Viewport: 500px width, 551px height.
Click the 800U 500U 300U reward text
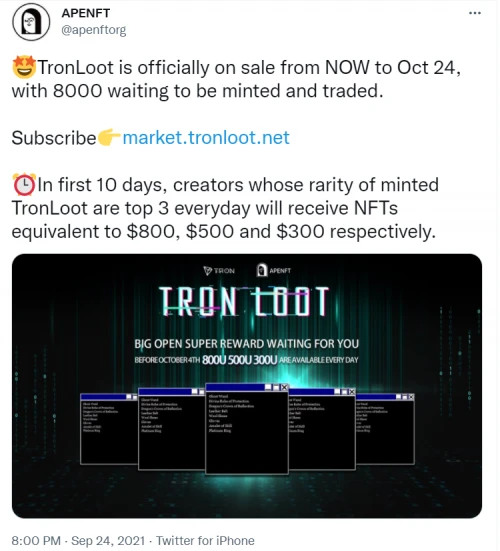point(240,360)
